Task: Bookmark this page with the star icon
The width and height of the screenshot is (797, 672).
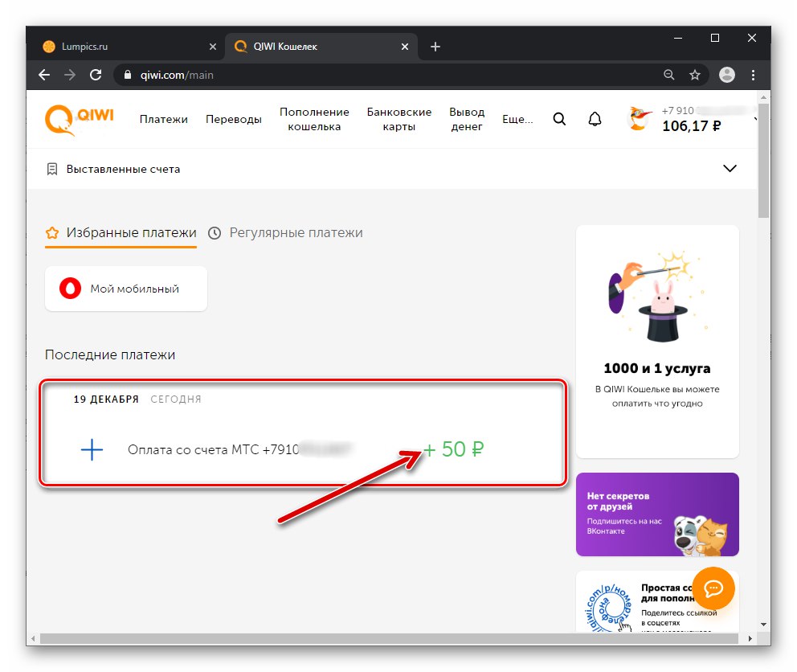Action: pyautogui.click(x=695, y=75)
